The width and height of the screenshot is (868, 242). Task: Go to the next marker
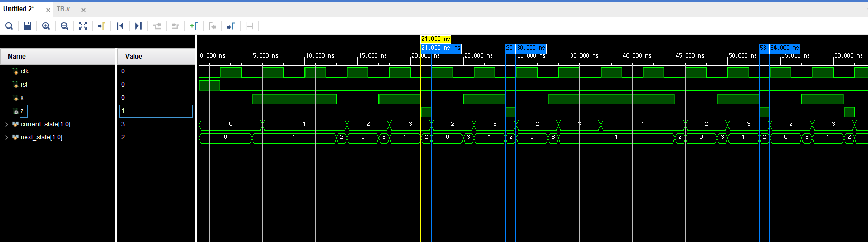(231, 26)
